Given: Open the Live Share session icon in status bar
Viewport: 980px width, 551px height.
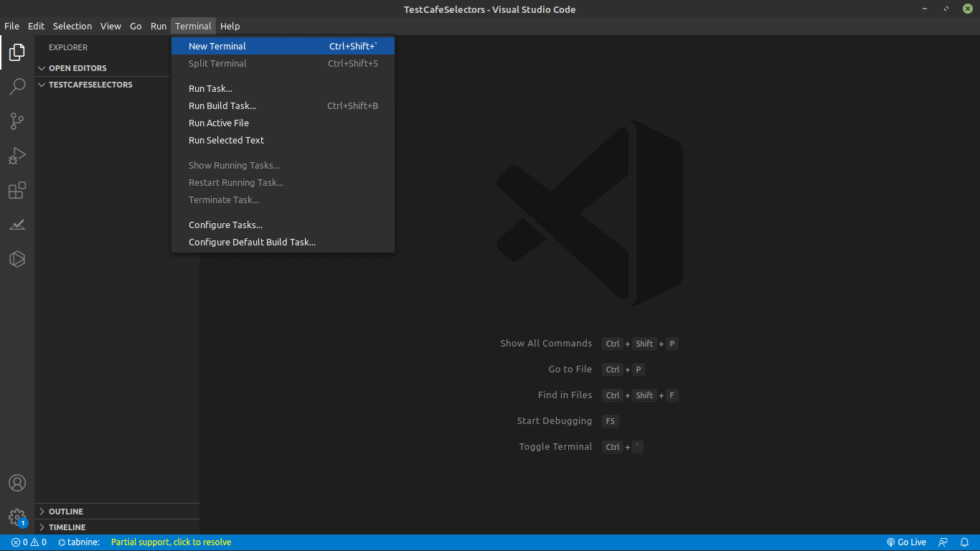Looking at the screenshot, I should click(x=943, y=542).
